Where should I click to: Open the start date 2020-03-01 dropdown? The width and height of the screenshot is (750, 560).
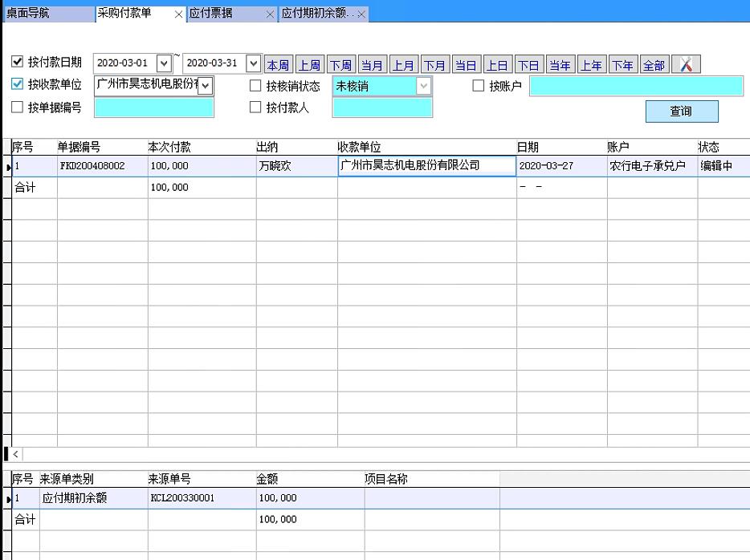[x=164, y=63]
